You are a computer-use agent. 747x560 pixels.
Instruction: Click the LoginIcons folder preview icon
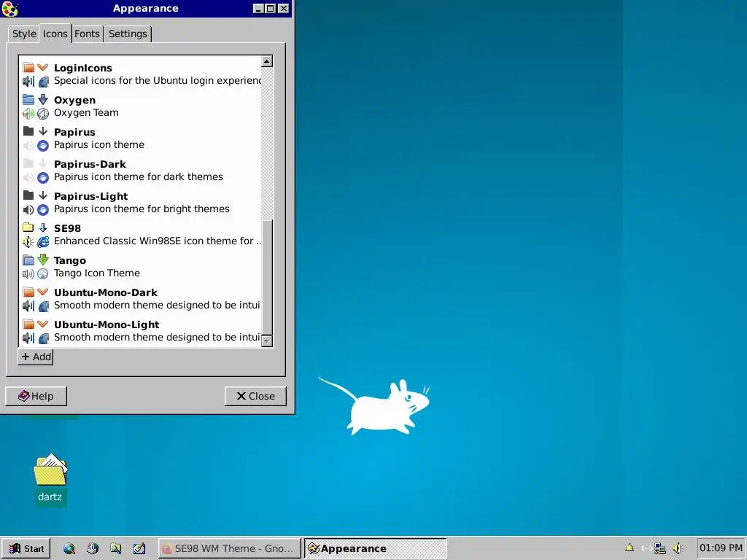(x=28, y=68)
